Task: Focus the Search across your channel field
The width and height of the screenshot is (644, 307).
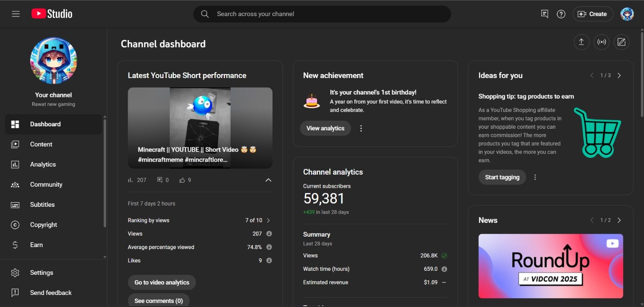Action: click(x=322, y=14)
